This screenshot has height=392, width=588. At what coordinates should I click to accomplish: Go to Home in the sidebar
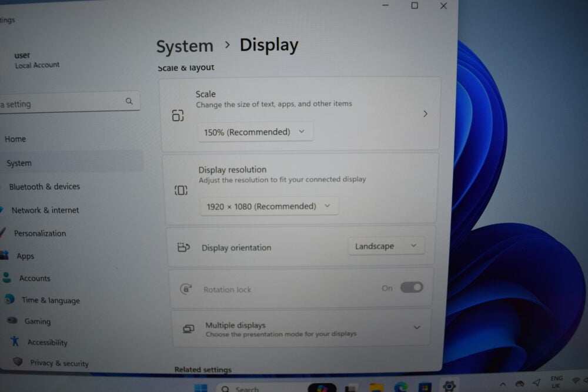(x=15, y=139)
